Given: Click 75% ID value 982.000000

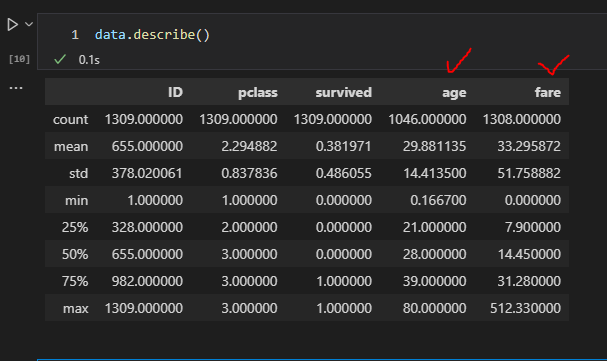Looking at the screenshot, I should click(x=147, y=281).
